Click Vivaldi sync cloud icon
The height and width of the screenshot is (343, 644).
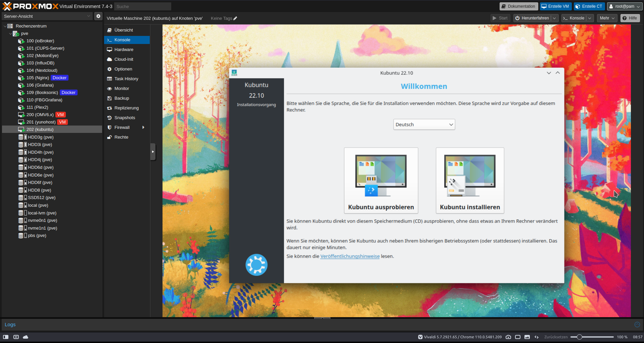26,337
